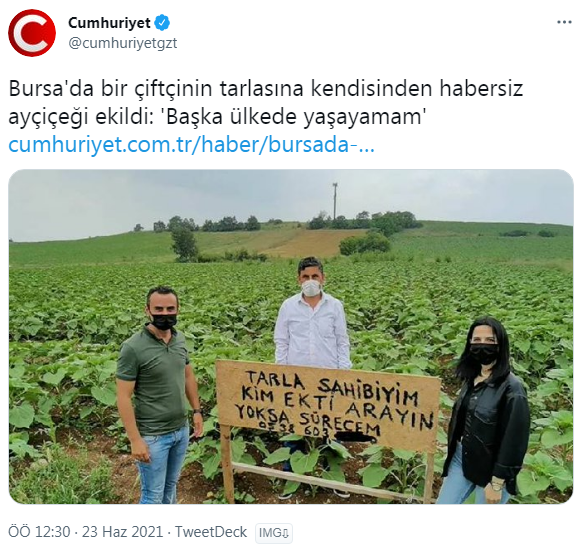The width and height of the screenshot is (584, 551).
Task: Open the Cumhuriyet display name profile
Action: pyautogui.click(x=109, y=23)
